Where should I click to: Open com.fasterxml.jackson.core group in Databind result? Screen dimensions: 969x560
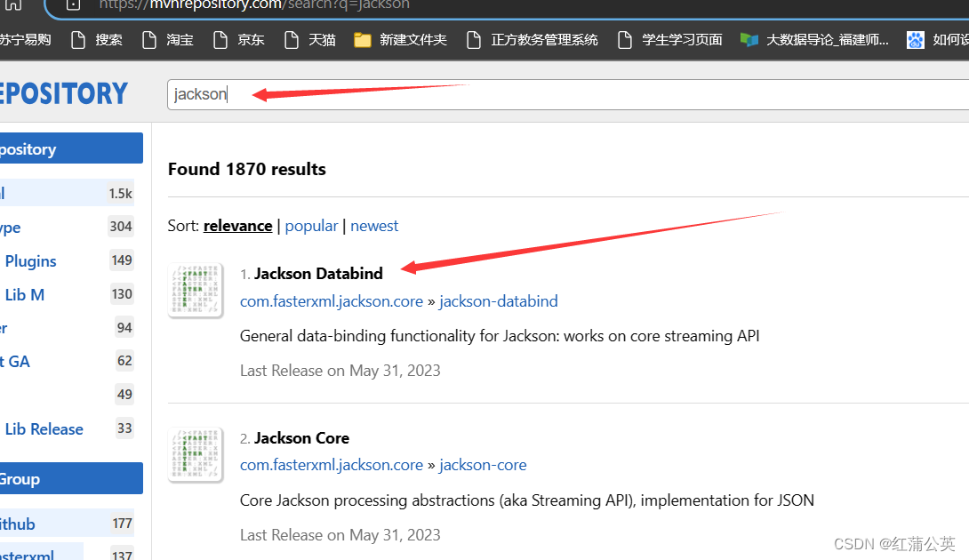[332, 301]
